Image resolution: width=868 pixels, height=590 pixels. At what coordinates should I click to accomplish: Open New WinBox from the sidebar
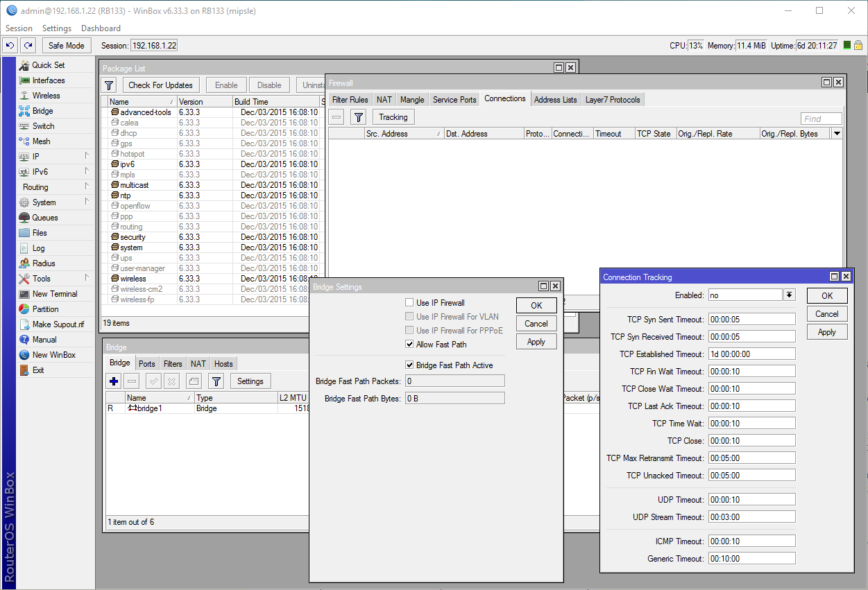point(54,355)
